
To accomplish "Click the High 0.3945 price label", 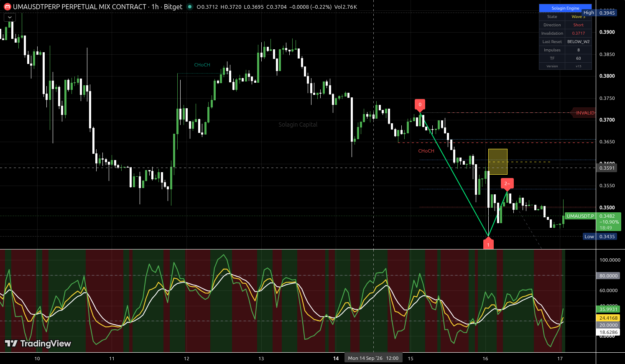I will point(599,13).
